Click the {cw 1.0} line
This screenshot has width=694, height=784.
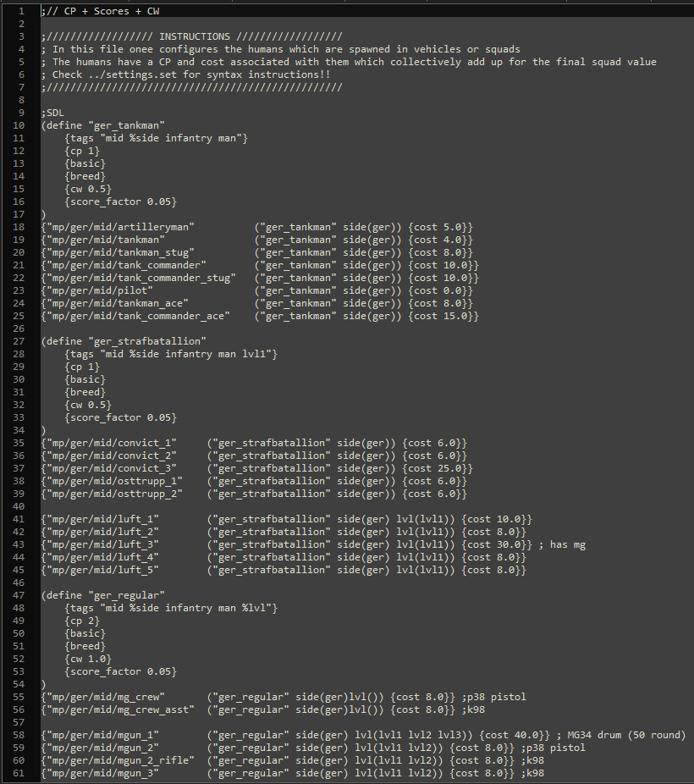click(87, 659)
